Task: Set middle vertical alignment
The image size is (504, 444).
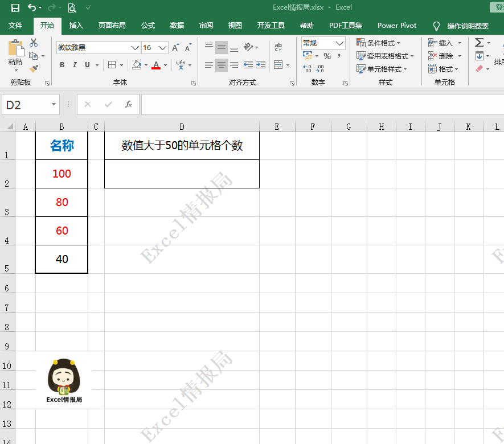Action: tap(222, 47)
